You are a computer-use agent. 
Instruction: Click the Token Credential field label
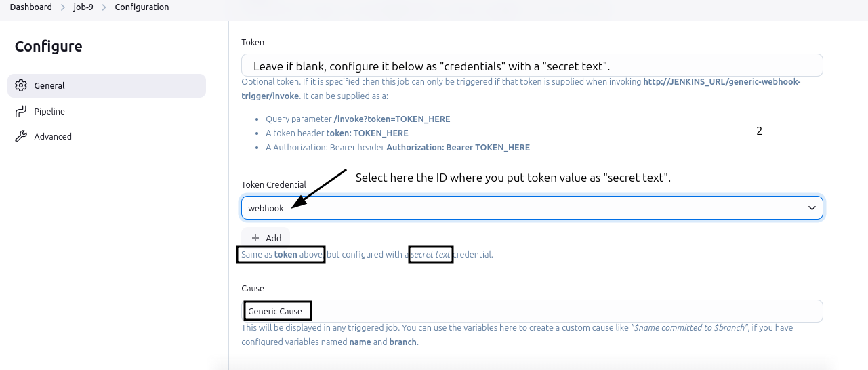(x=274, y=184)
